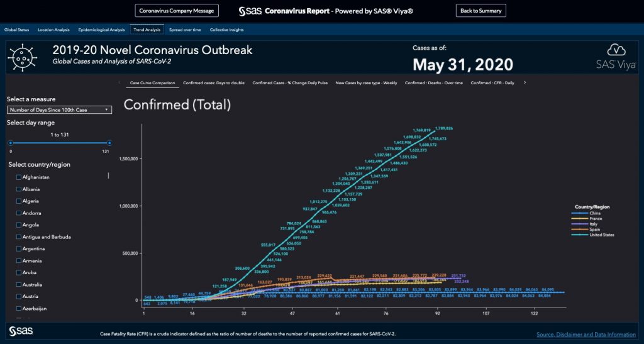Click the Coronavirus Company Message button
Viewport: 644px width, 344px height.
point(177,11)
